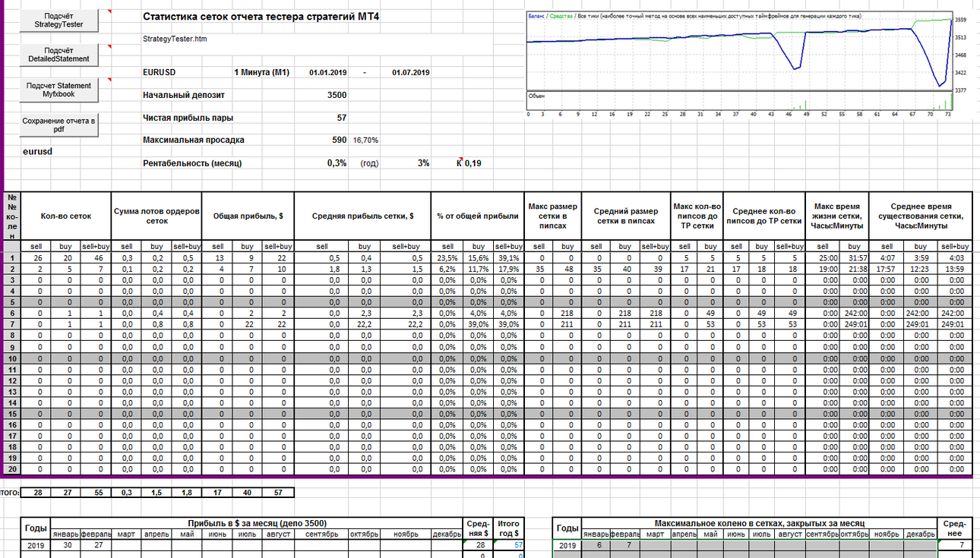980x558 pixels.
Task: Select the 31:57 max lifetime buy cell
Action: pos(855,258)
